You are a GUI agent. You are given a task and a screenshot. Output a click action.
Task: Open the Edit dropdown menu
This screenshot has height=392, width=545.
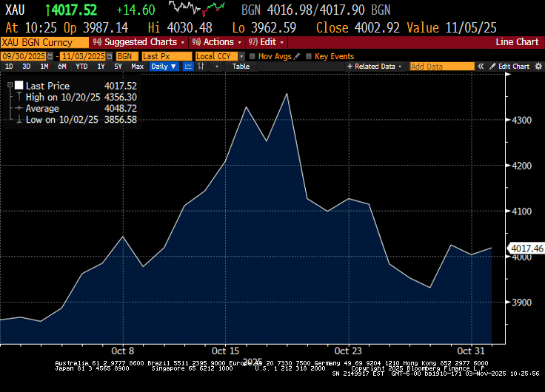(267, 42)
